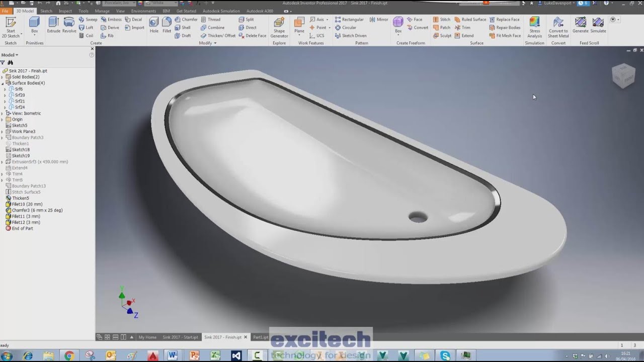The height and width of the screenshot is (362, 644).
Task: Open the Get Started tab
Action: point(186,11)
